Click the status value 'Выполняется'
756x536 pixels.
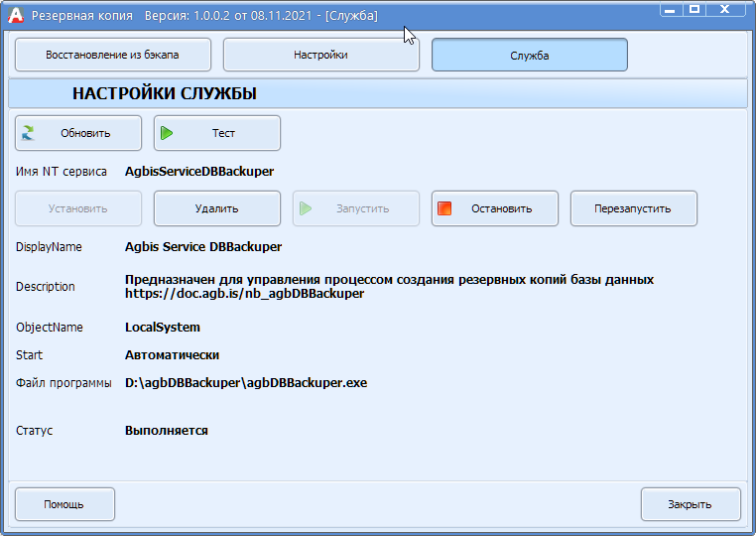pyautogui.click(x=167, y=431)
